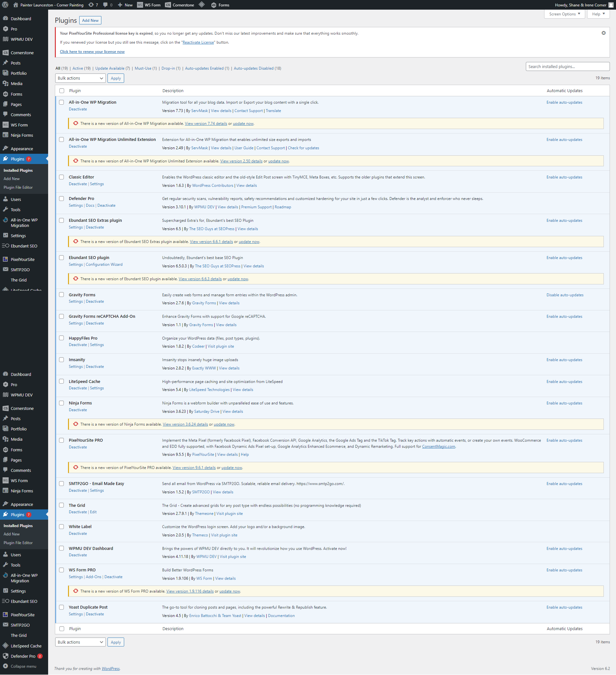Expand the Help dropdown tab
Viewport: 616px width, 675px height.
598,14
